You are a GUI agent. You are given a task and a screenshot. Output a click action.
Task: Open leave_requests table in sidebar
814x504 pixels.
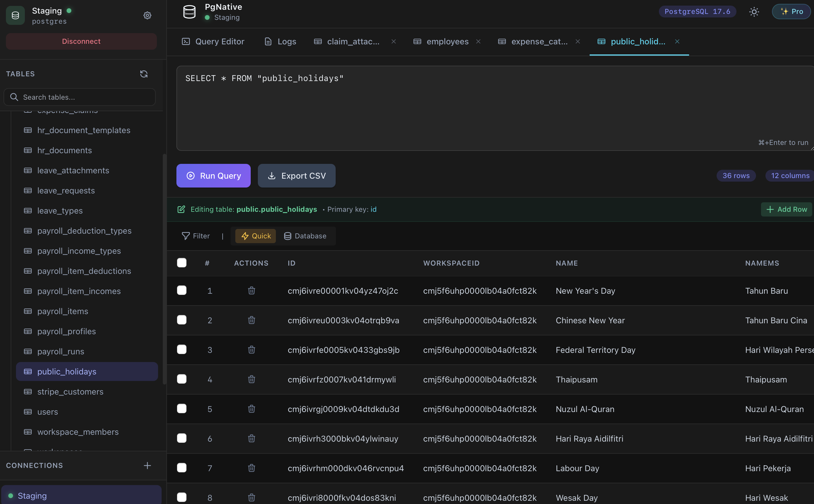click(x=66, y=190)
